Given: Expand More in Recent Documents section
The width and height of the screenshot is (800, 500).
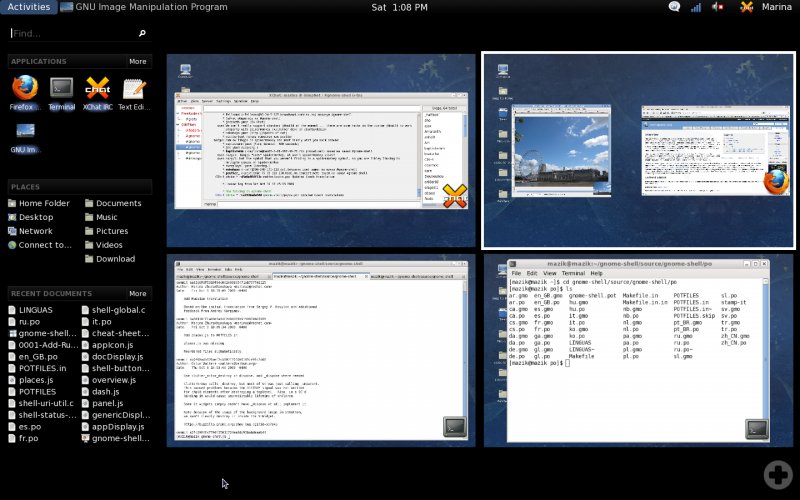Looking at the screenshot, I should pos(137,293).
